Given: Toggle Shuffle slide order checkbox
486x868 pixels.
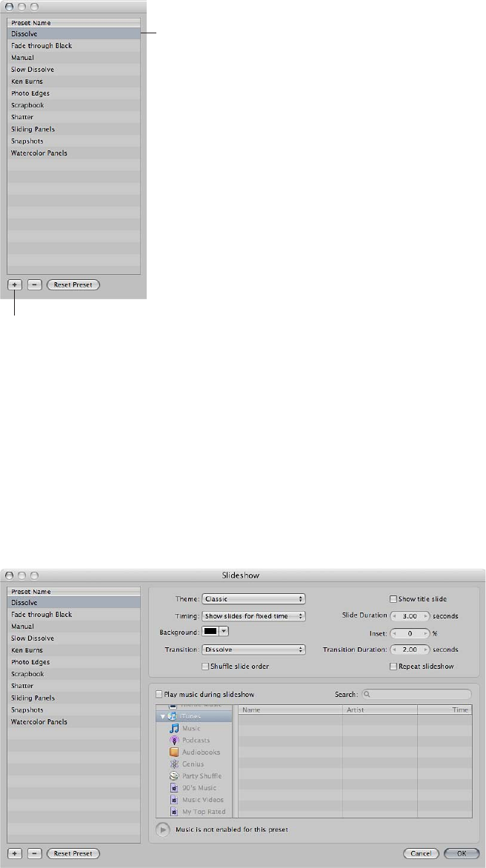Looking at the screenshot, I should [205, 667].
